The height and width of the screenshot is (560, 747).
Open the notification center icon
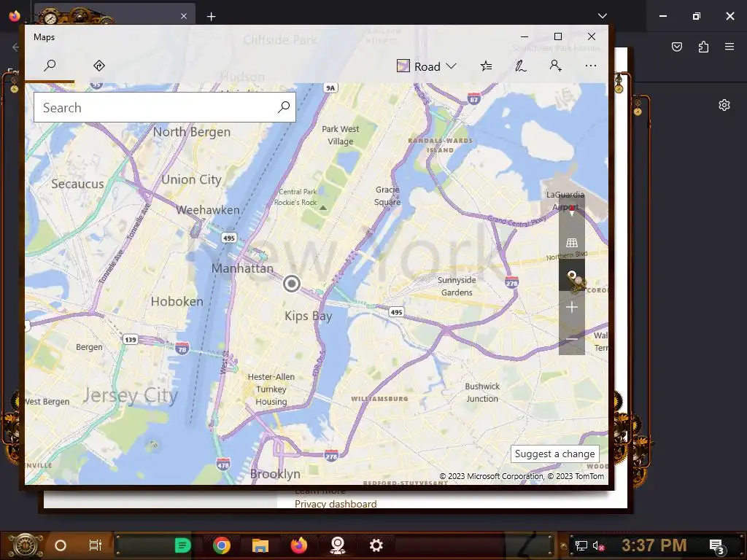coord(717,547)
